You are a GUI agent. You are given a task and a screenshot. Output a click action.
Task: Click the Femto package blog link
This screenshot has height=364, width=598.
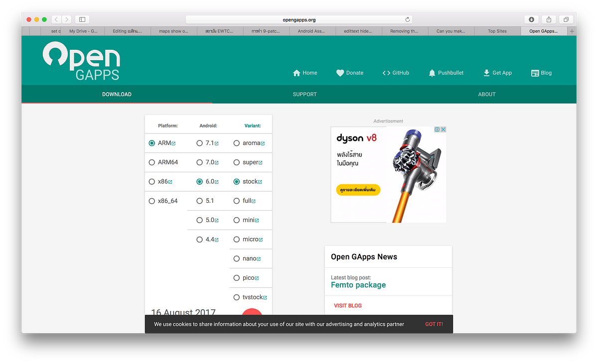pos(358,285)
